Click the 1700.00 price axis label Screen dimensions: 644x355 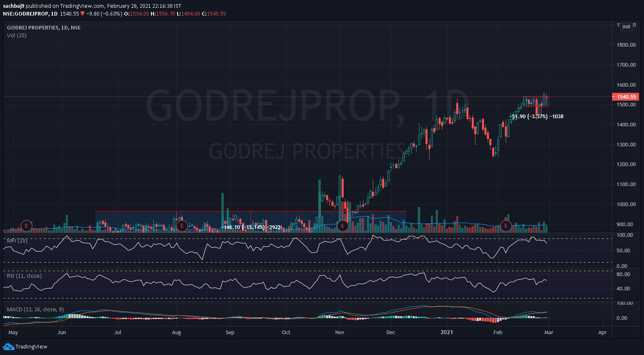click(x=626, y=65)
